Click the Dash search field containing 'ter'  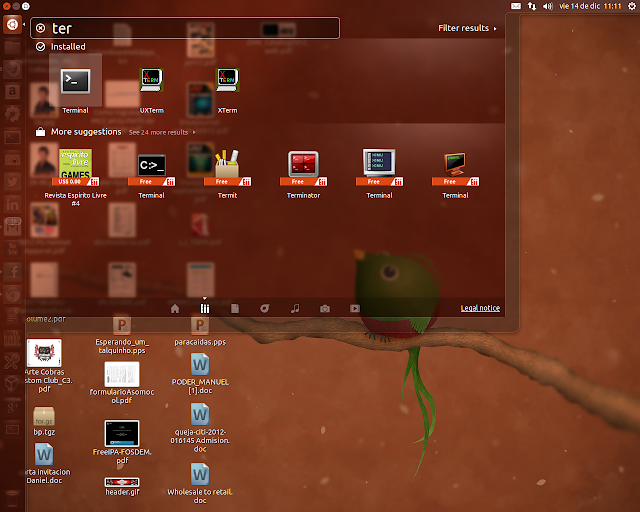pos(185,28)
